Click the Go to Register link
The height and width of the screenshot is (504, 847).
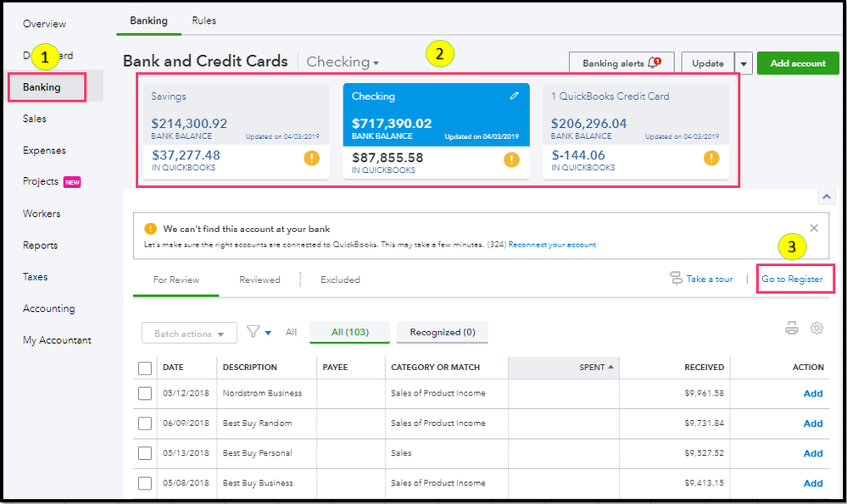coord(792,279)
